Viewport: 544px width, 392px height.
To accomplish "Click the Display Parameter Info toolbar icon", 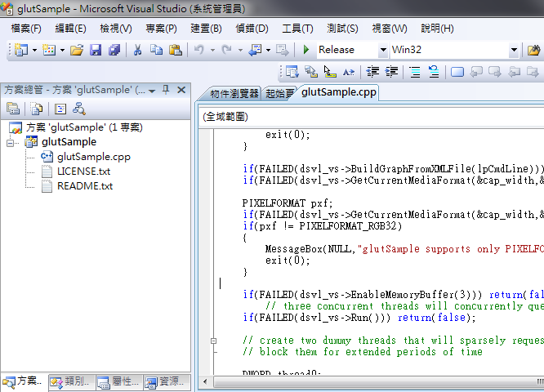I will pos(330,72).
